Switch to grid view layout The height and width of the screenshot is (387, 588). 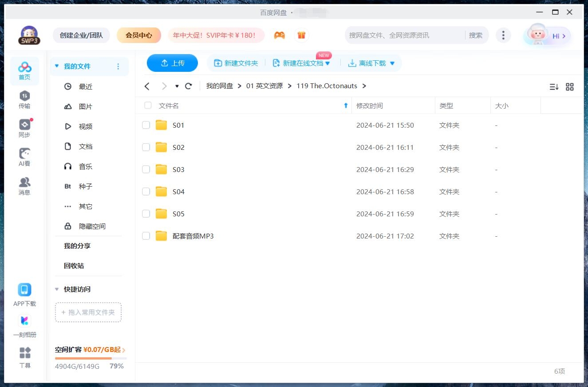(570, 87)
